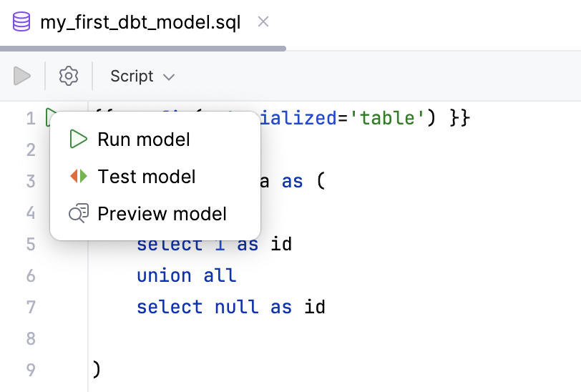
Task: Click on 'select null as id' line
Action: click(230, 308)
